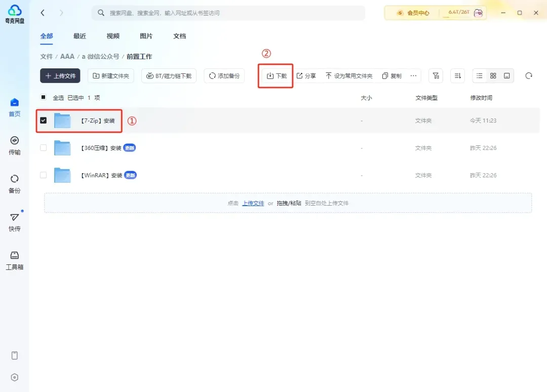Switch to grid view

[493, 75]
